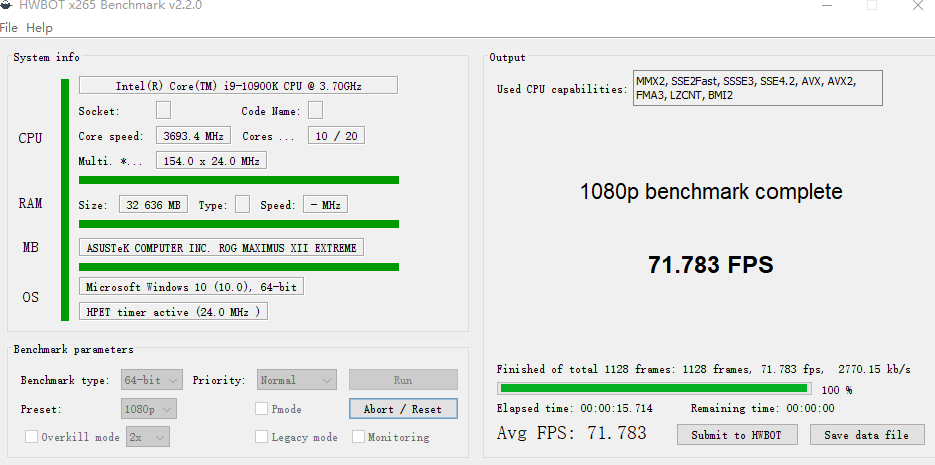This screenshot has height=465, width=935.
Task: Click the benchmark progress bar at 100%
Action: click(x=655, y=389)
